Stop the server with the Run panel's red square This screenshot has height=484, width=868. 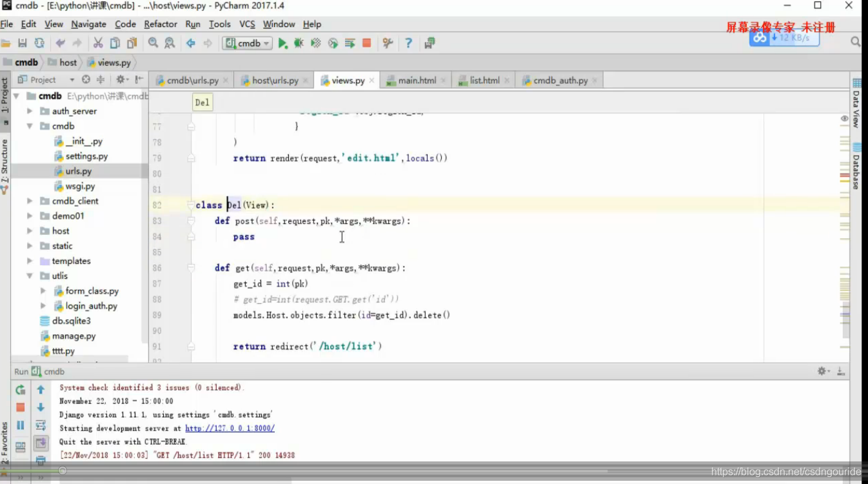pos(21,407)
